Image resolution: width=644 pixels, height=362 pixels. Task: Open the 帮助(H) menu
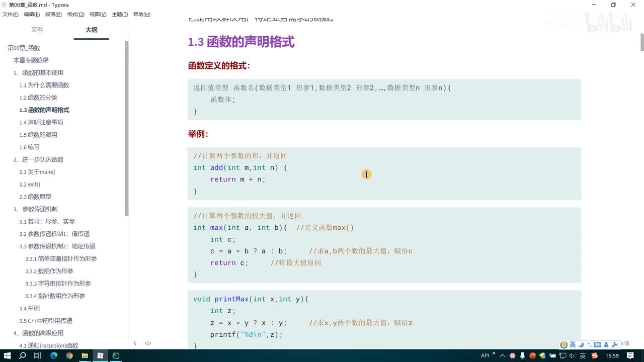tap(142, 15)
